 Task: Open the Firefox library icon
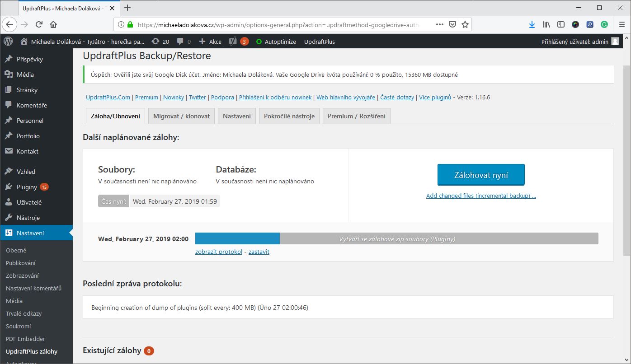[546, 24]
